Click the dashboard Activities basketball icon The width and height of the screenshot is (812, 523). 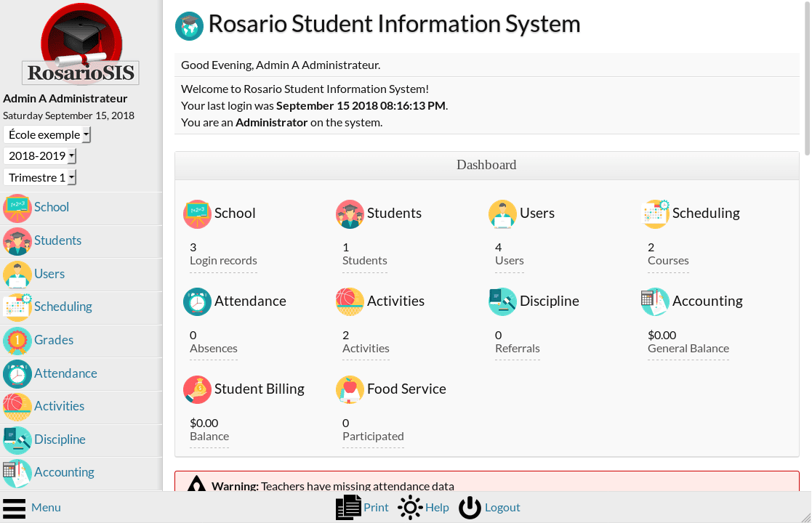coord(350,301)
